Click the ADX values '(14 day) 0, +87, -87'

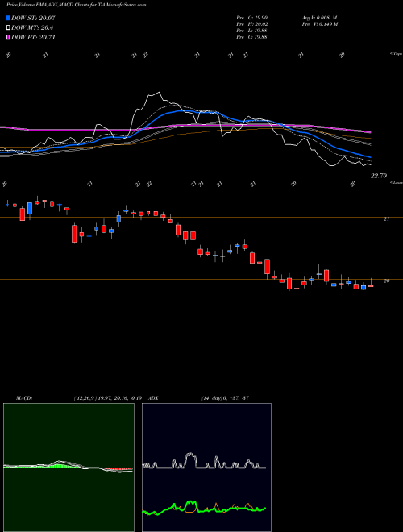[225, 398]
